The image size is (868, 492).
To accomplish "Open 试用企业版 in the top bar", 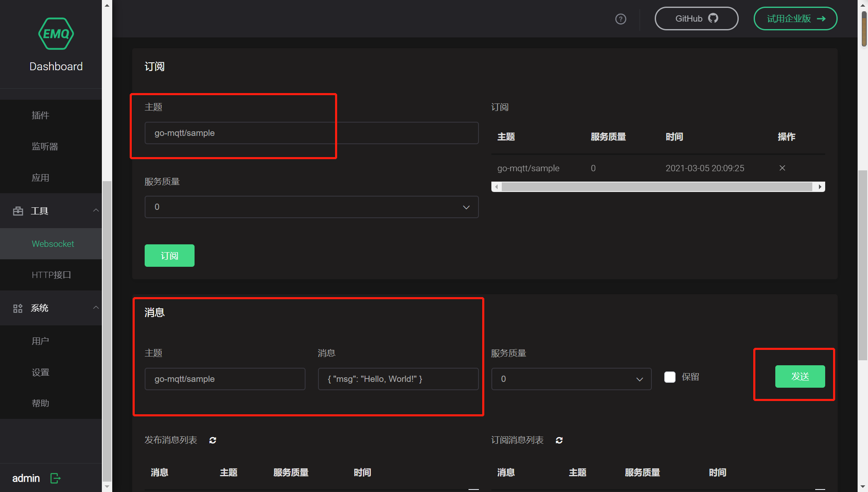I will pyautogui.click(x=795, y=18).
